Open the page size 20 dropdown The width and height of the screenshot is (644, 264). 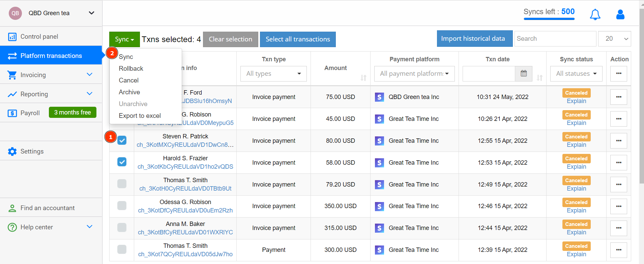pyautogui.click(x=615, y=39)
